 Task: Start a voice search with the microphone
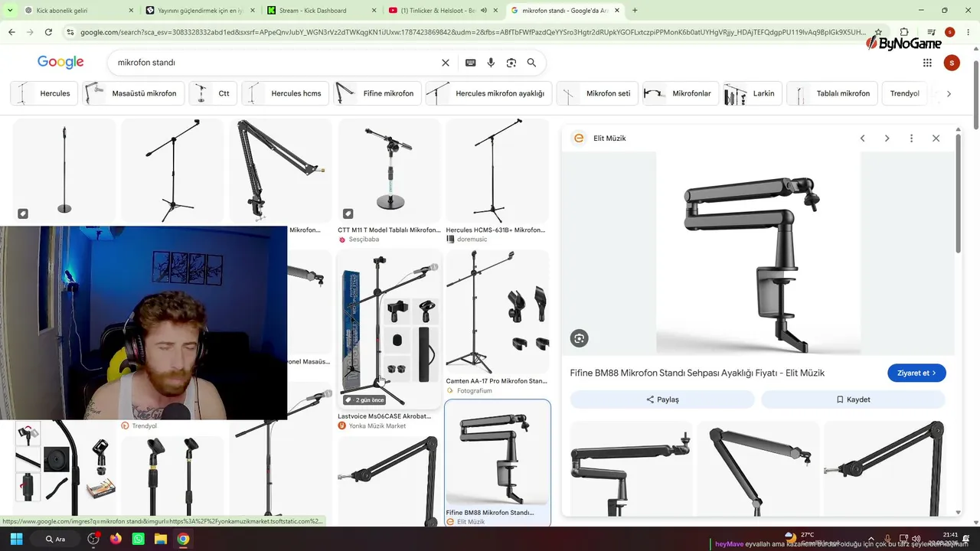click(491, 63)
